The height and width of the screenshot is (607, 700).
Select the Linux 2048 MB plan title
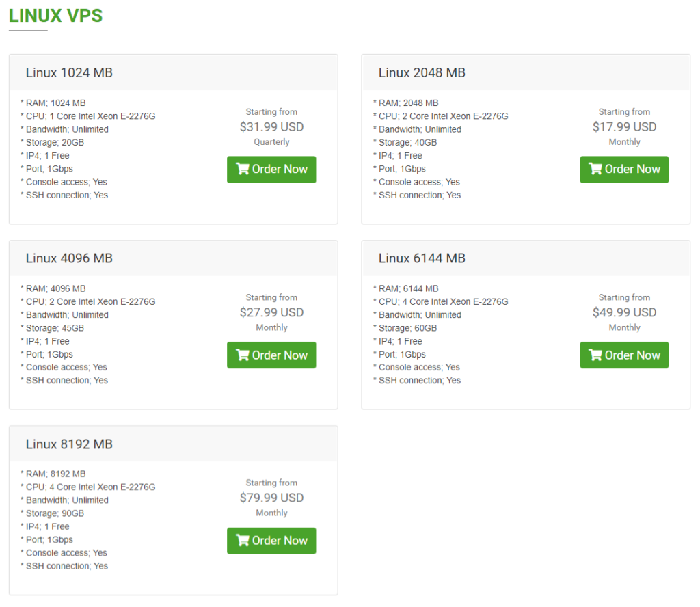pos(421,72)
